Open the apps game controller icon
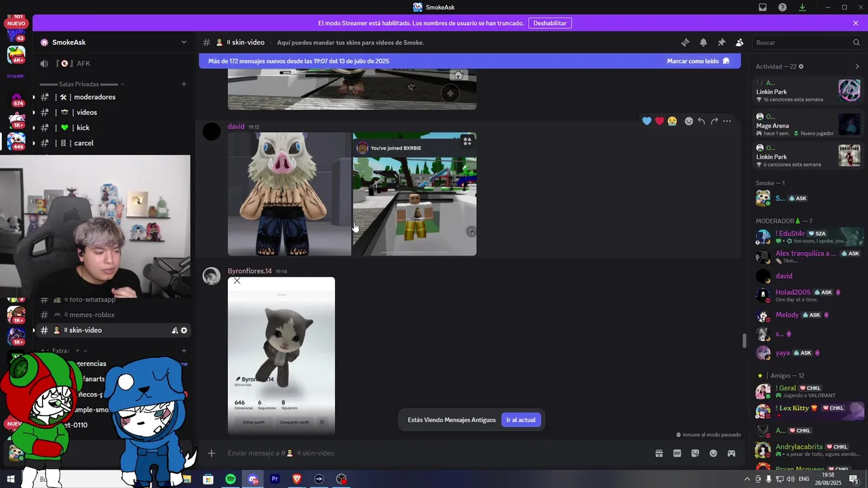This screenshot has width=868, height=488. click(x=731, y=453)
